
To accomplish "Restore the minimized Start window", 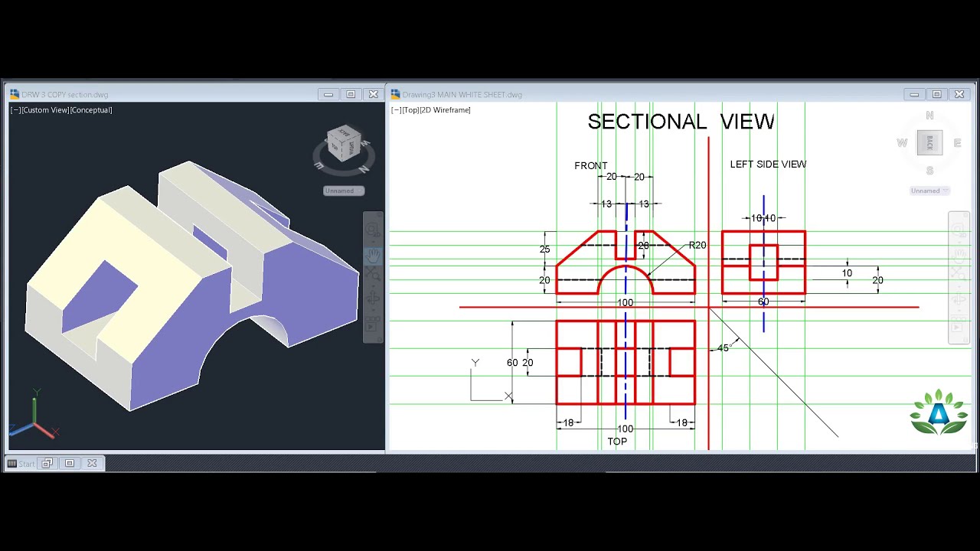I will click(x=47, y=463).
